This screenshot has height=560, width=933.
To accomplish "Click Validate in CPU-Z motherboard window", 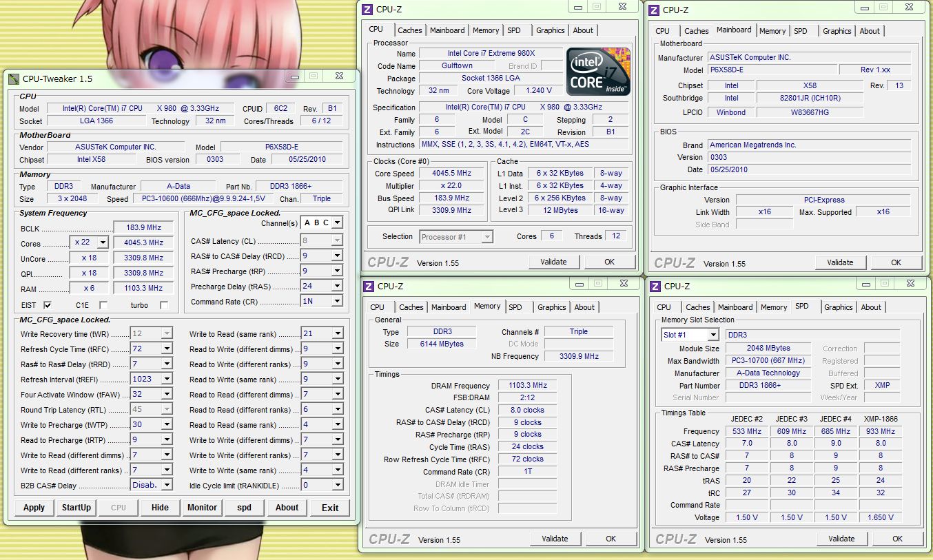I will (841, 262).
